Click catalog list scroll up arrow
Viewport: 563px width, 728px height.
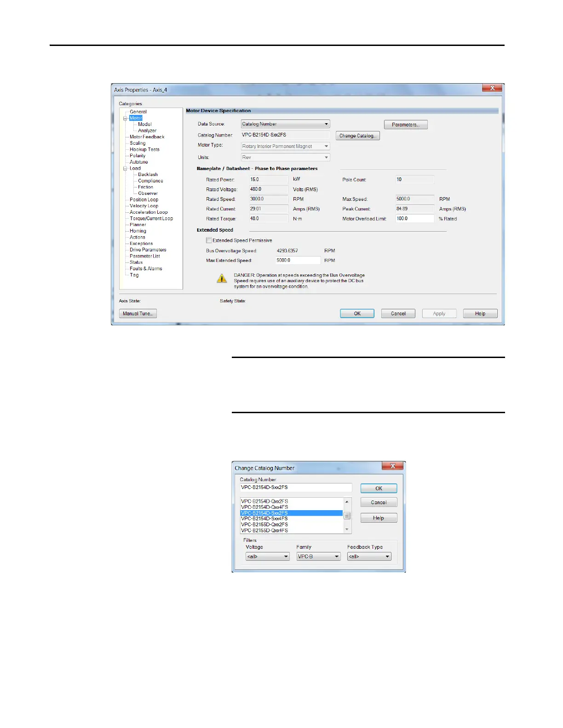tap(347, 501)
